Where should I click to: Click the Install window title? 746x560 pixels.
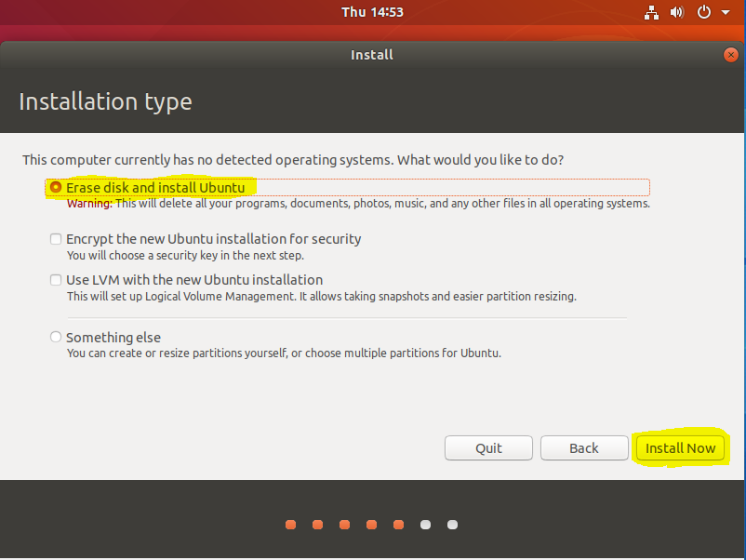(372, 55)
